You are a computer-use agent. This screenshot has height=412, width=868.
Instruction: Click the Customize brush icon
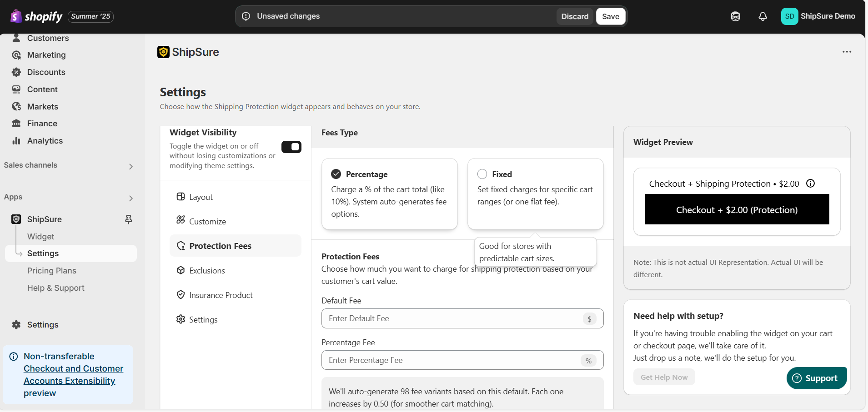pos(181,220)
